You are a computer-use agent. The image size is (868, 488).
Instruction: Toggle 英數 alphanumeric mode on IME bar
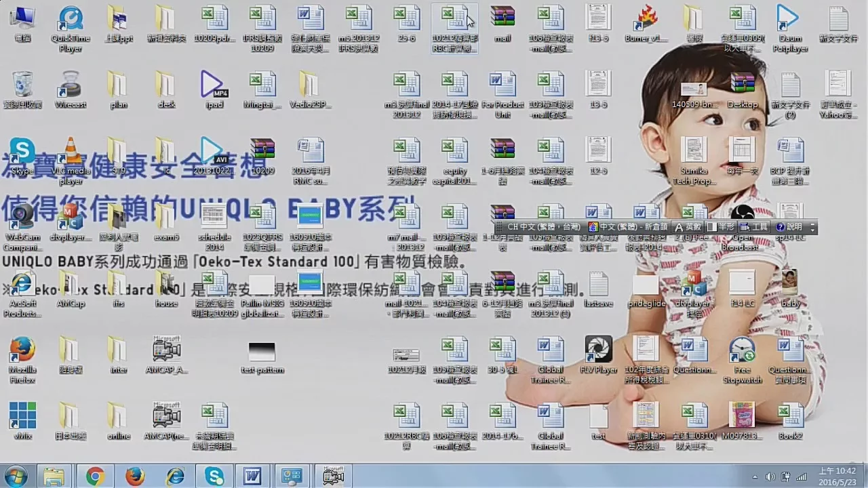pos(688,227)
